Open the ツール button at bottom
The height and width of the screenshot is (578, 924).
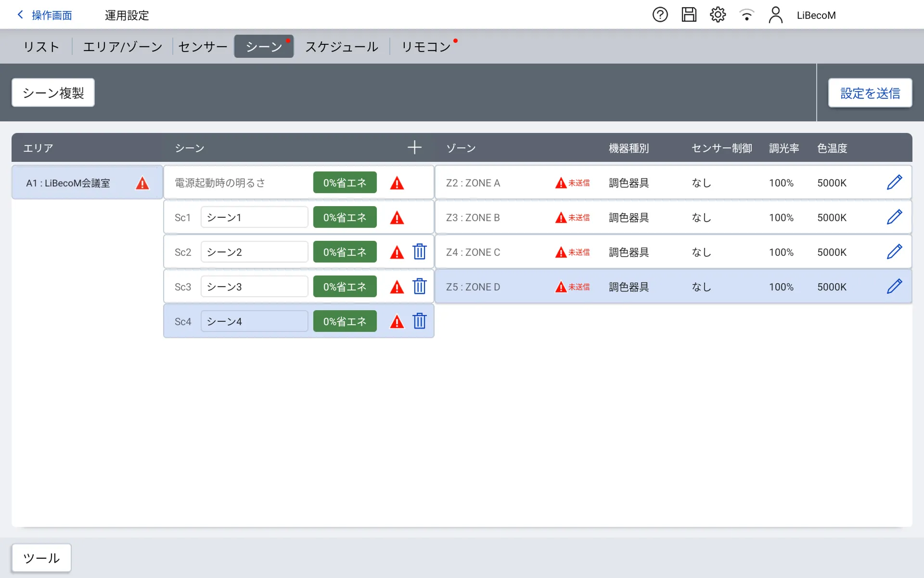[41, 558]
